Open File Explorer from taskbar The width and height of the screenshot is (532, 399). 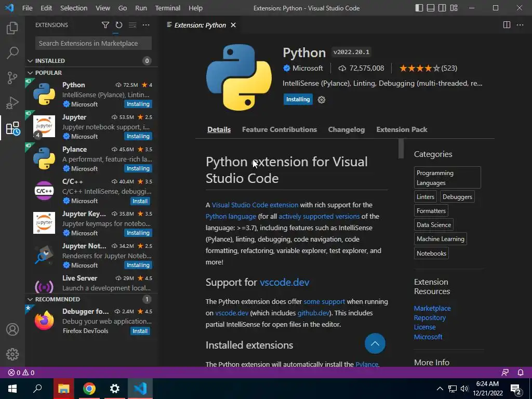(63, 389)
